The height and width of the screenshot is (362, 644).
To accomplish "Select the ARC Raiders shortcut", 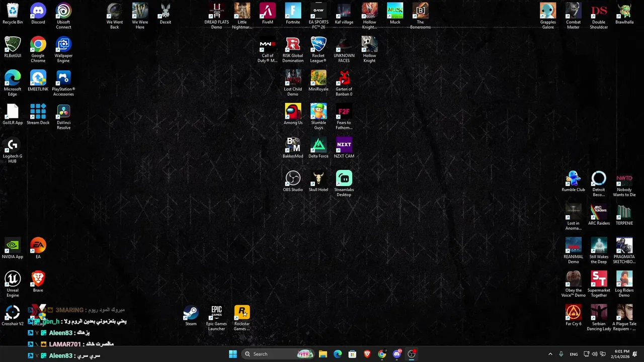I will [x=599, y=215].
